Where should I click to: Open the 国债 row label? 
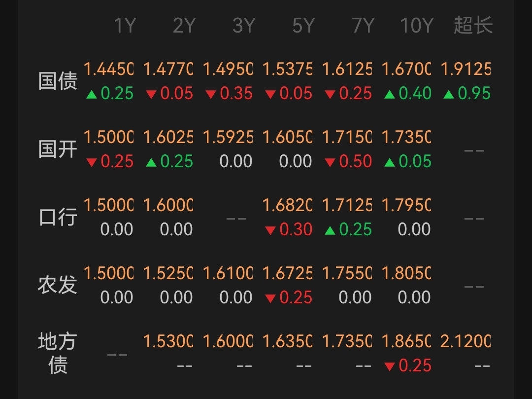pos(58,81)
